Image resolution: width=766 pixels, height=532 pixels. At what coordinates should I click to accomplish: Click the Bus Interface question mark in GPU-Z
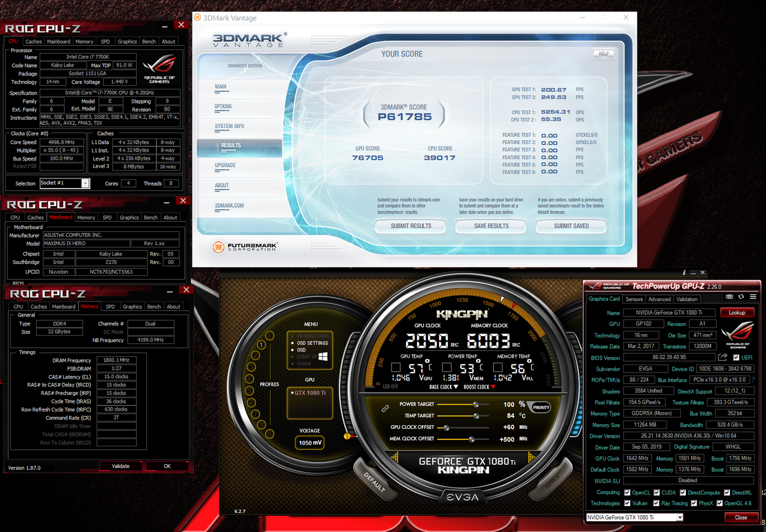click(753, 380)
